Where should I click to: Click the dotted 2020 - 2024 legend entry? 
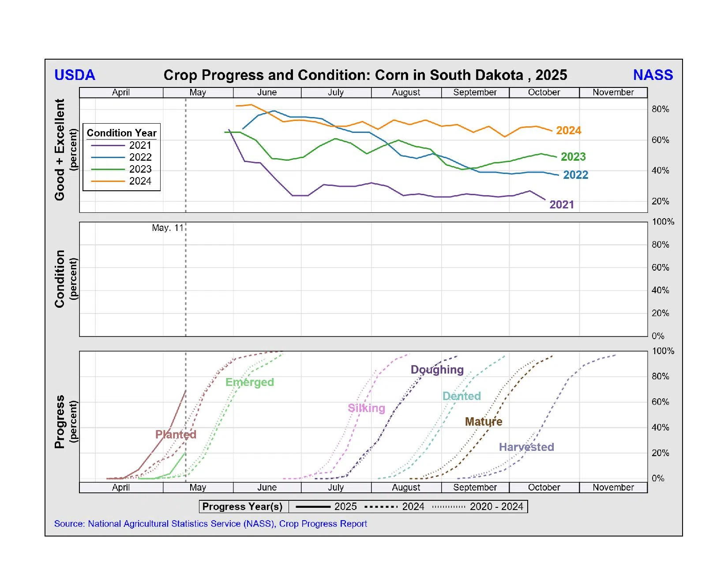click(479, 507)
